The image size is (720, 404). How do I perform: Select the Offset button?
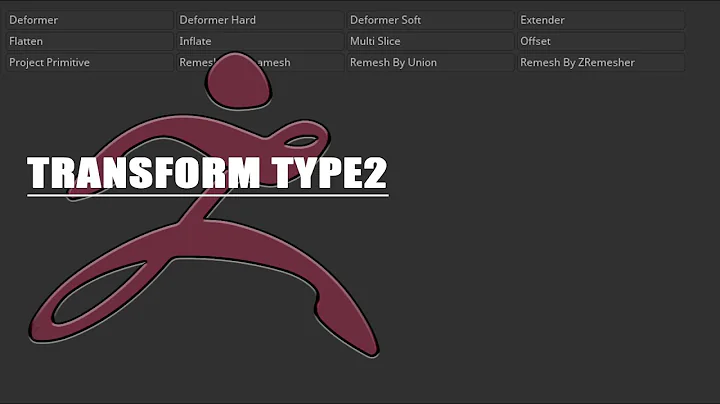[x=601, y=41]
